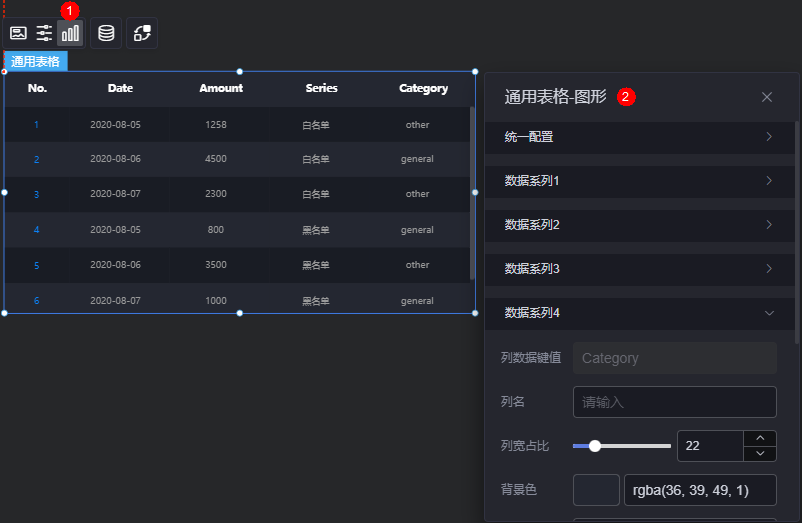Screen dimensions: 802x523
Task: Click the amount cell 3500
Action: click(x=216, y=265)
